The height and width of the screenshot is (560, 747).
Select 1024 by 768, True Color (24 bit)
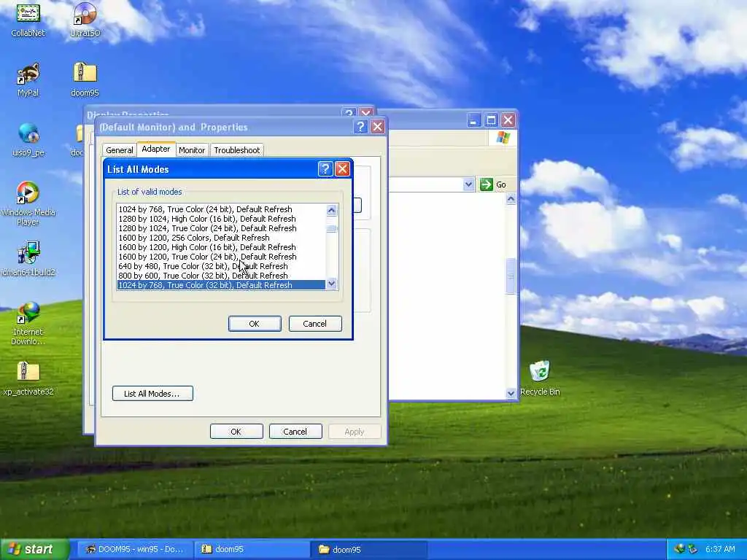point(222,209)
